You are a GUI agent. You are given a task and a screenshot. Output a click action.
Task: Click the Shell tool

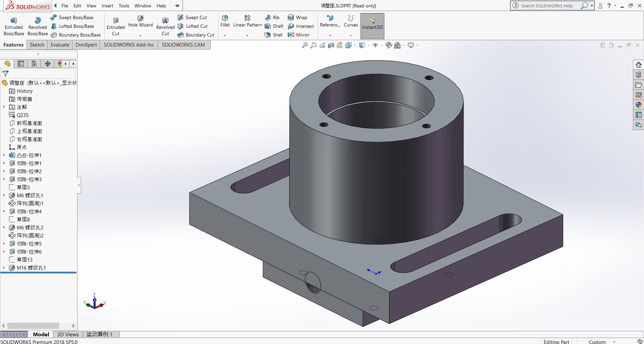(274, 35)
